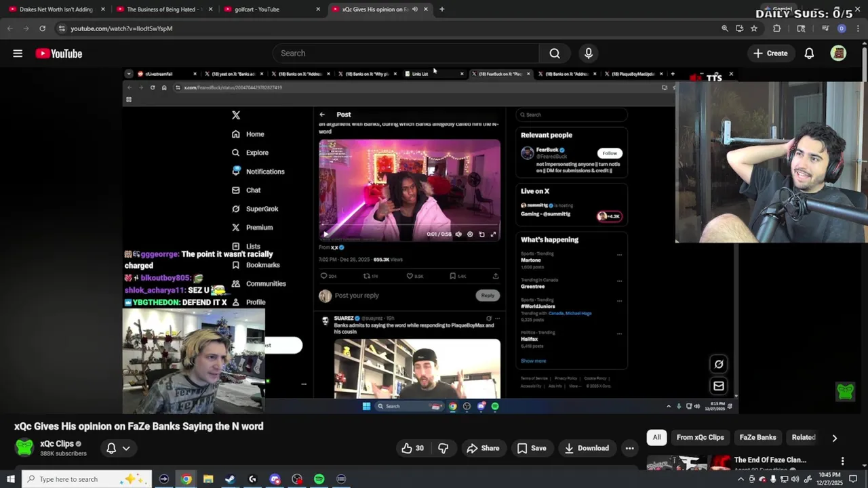Screen dimensions: 868x488
Task: Select the From xQc Clips chip
Action: 700,437
